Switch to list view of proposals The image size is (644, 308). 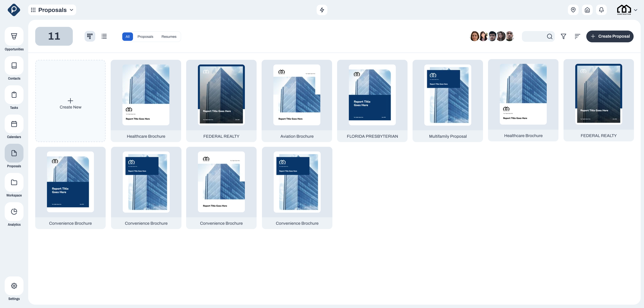click(104, 36)
